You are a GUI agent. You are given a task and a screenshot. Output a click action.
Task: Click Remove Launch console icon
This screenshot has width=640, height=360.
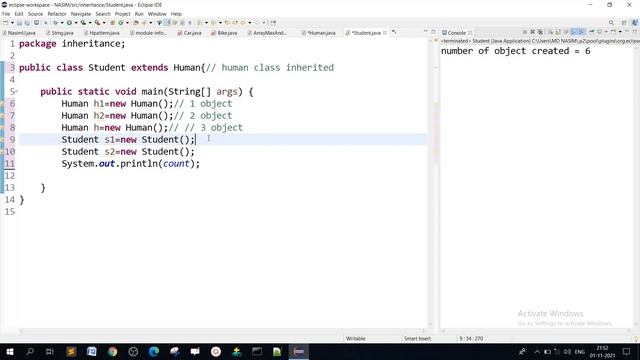532,32
